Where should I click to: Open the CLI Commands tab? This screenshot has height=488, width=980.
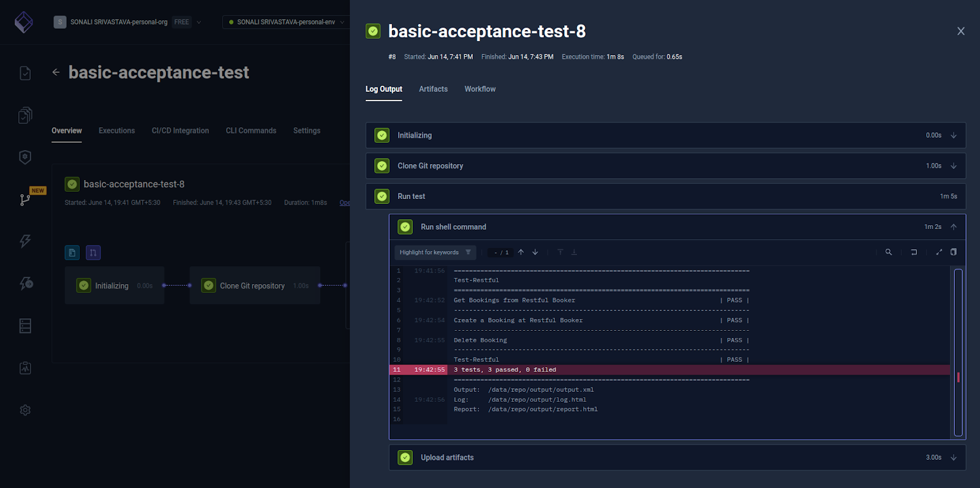251,131
